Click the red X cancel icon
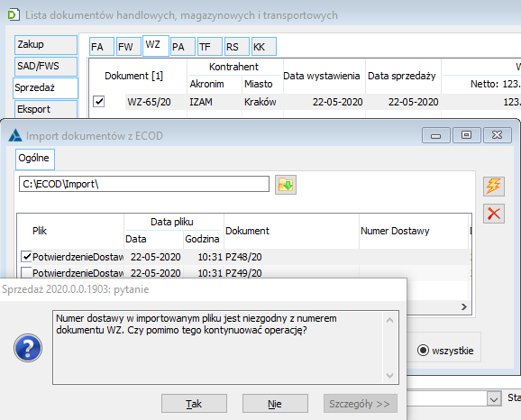521x420 pixels. 494,214
